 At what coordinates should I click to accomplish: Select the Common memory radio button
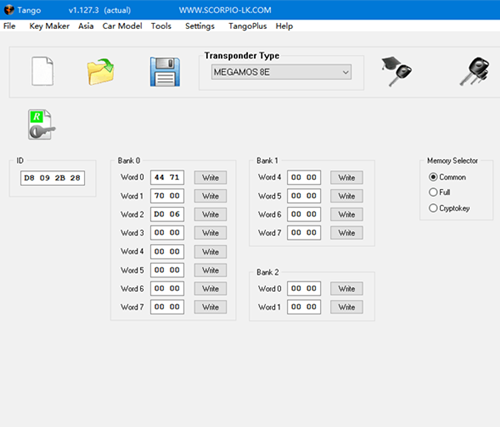point(433,177)
